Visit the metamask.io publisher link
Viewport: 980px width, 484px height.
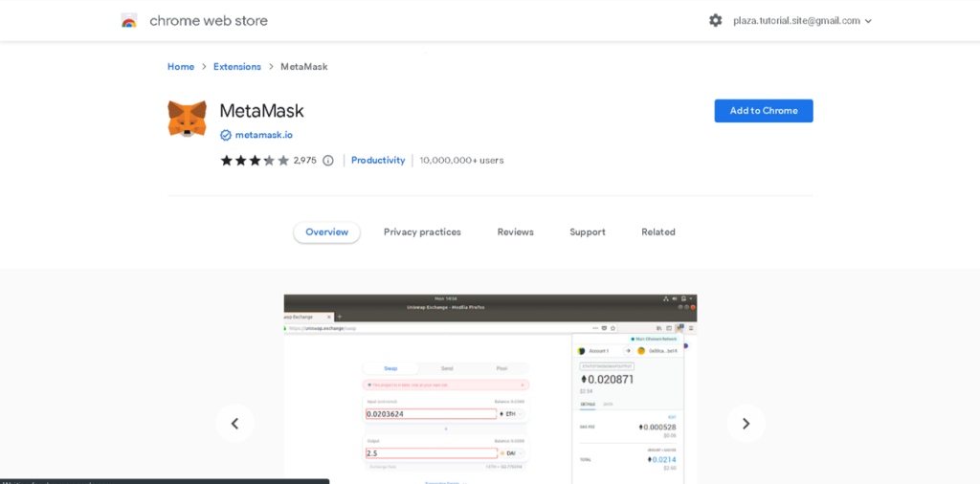tap(264, 135)
